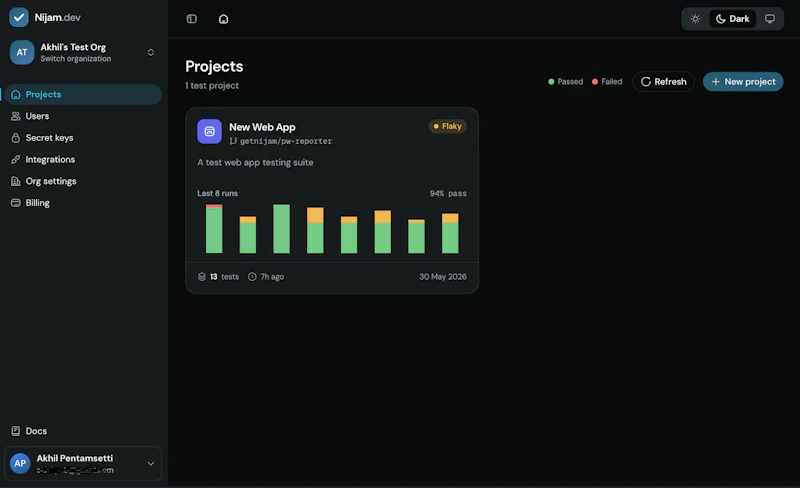
Task: Expand the Akhil Pentamsetti user menu
Action: pos(83,463)
